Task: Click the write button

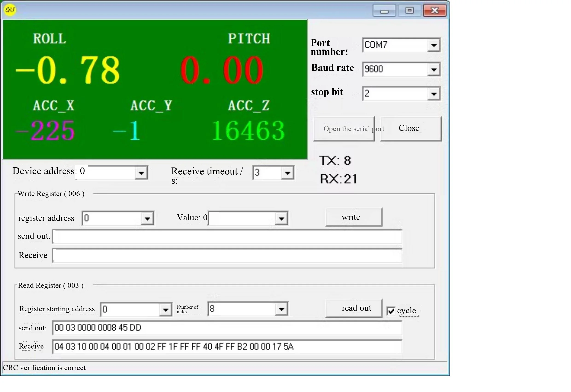Action: point(354,217)
